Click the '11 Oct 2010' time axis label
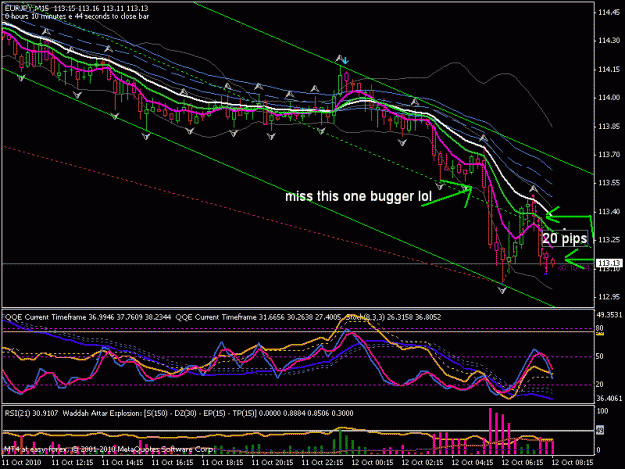The image size is (625, 469). 22,463
